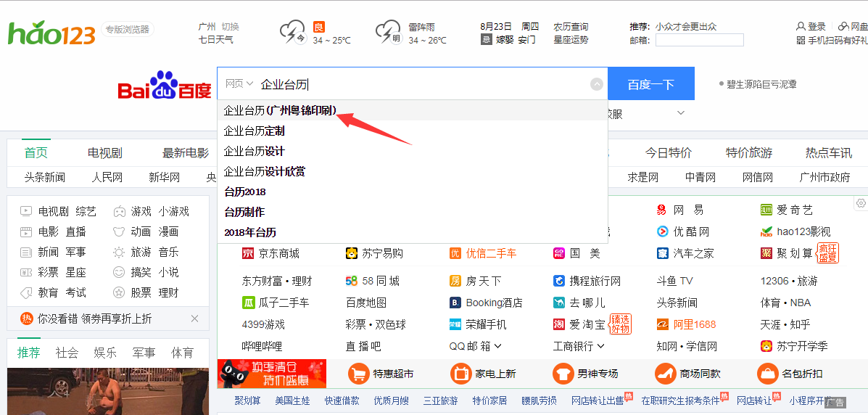Click the 苏宁易购 icon
The width and height of the screenshot is (868, 415).
pyautogui.click(x=352, y=254)
